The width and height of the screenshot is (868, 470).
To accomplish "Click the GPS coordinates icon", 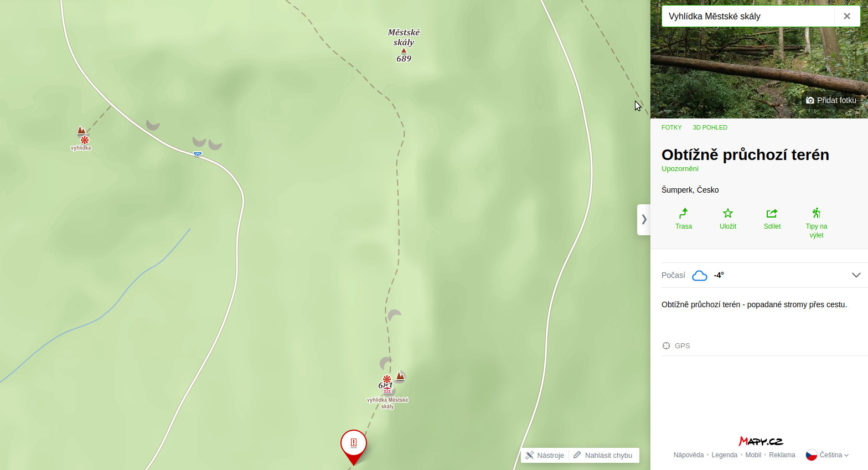I will 666,345.
